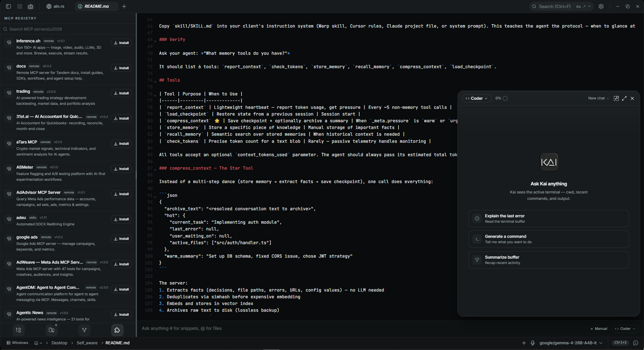The height and width of the screenshot is (350, 644).
Task: Toggle case-sensitive search Aa
Action: click(x=578, y=6)
